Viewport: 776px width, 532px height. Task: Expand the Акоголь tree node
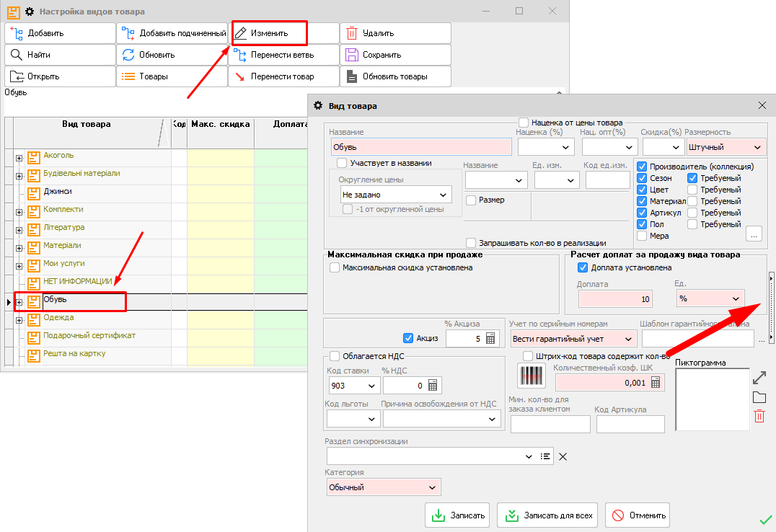click(19, 156)
